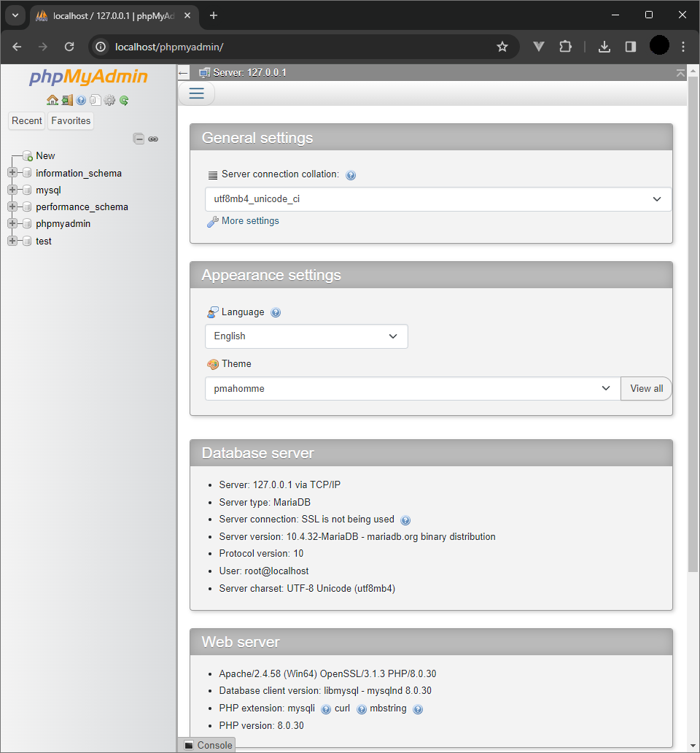Open the test database
This screenshot has width=700, height=753.
pyautogui.click(x=44, y=241)
